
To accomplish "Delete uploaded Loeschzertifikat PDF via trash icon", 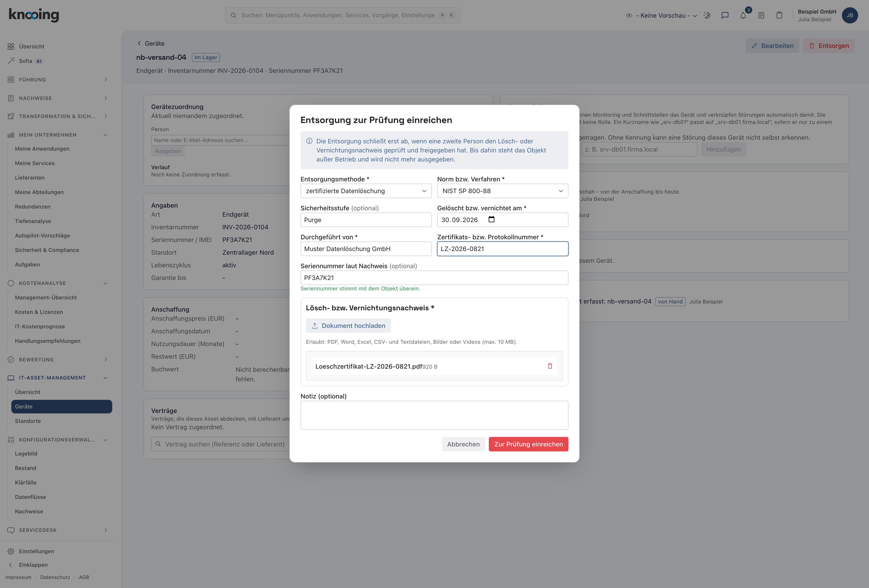I will pos(550,366).
